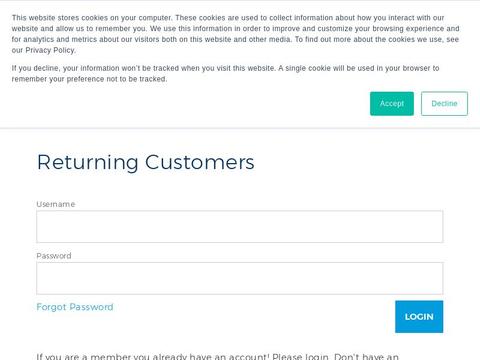Screen dimensions: 480x360
Task: Open the Forgot Password link
Action: pyautogui.click(x=75, y=307)
